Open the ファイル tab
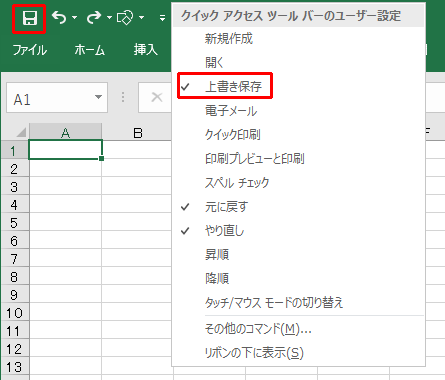445x380 pixels. point(30,50)
